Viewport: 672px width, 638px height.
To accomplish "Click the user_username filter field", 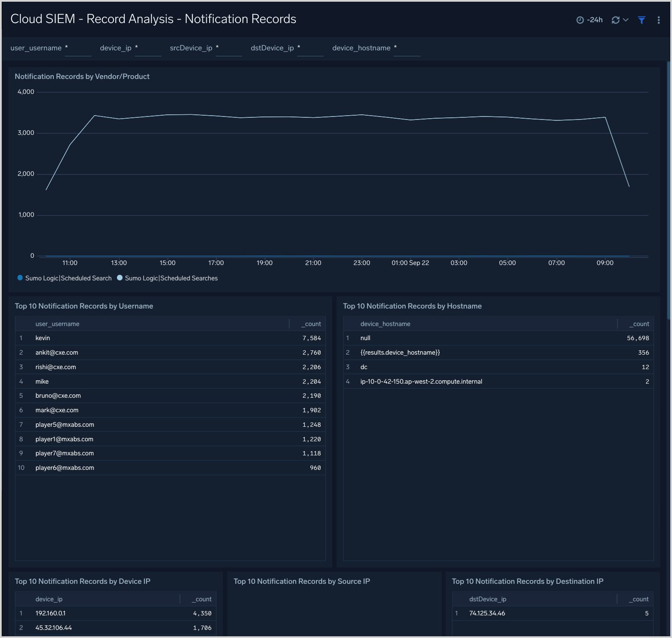I will pos(78,48).
